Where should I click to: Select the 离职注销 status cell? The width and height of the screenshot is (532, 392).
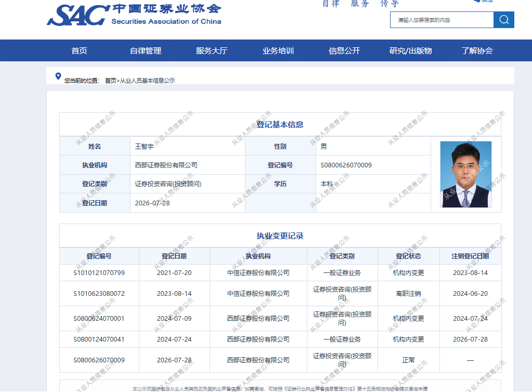(409, 293)
